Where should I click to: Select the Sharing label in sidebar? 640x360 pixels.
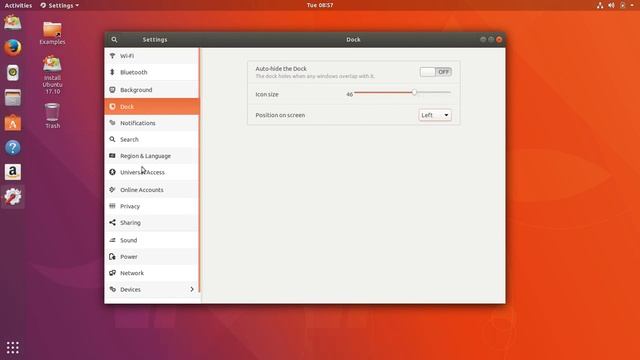pos(130,222)
